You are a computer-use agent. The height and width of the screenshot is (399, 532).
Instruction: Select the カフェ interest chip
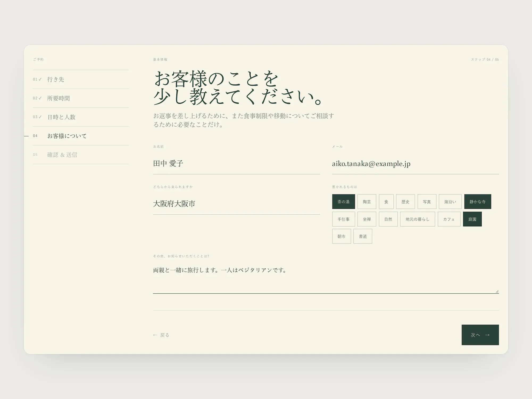point(449,219)
